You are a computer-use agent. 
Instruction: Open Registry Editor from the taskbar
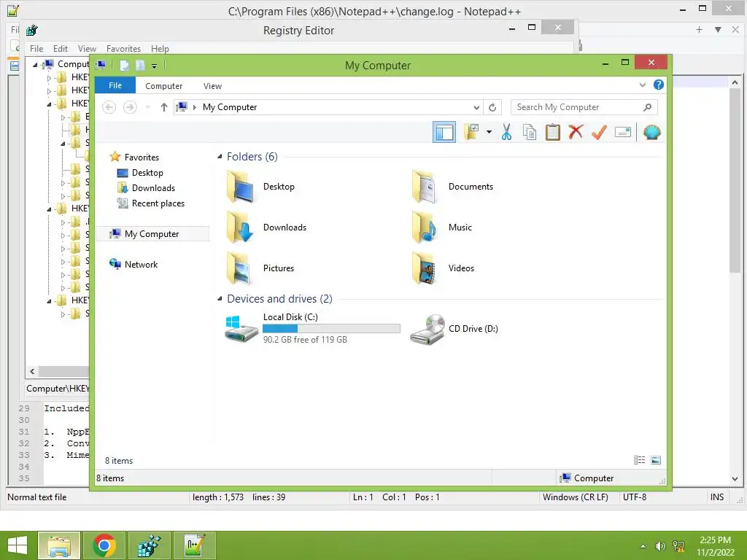(x=149, y=545)
